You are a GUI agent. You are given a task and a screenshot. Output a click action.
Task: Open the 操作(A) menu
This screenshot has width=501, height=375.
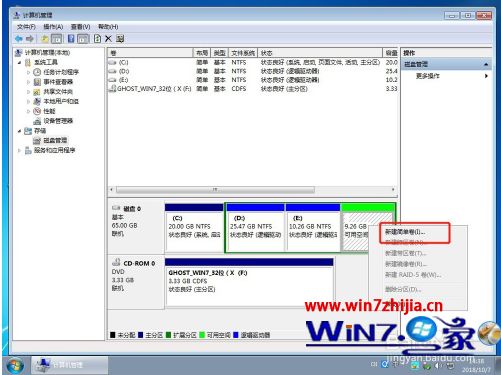click(53, 27)
